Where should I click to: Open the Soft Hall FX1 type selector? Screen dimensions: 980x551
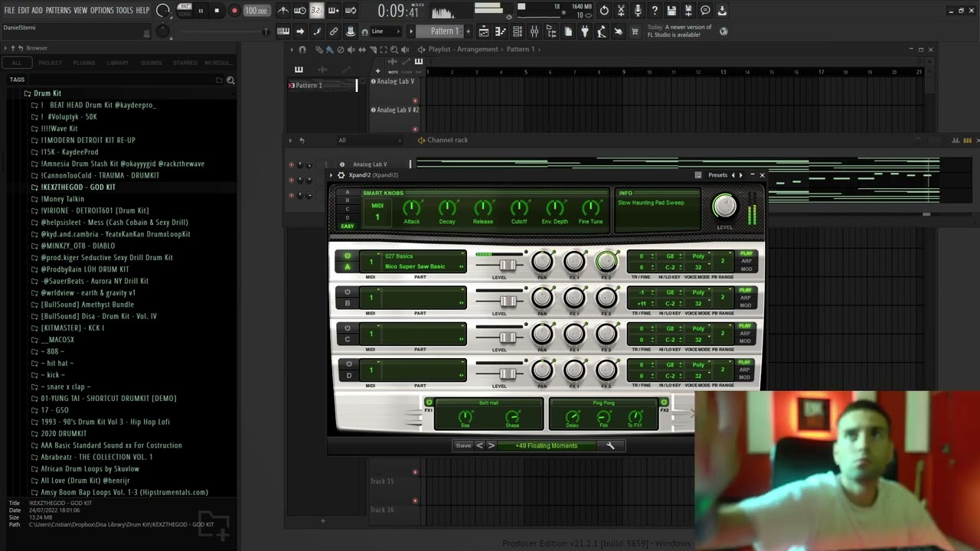[x=488, y=403]
